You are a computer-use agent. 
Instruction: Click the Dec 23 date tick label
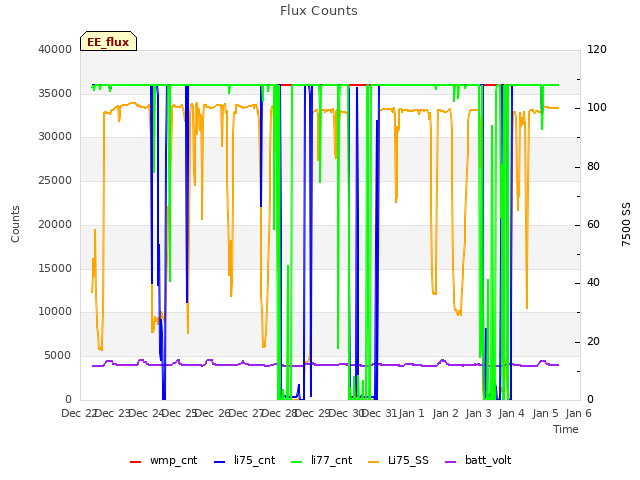pos(112,413)
